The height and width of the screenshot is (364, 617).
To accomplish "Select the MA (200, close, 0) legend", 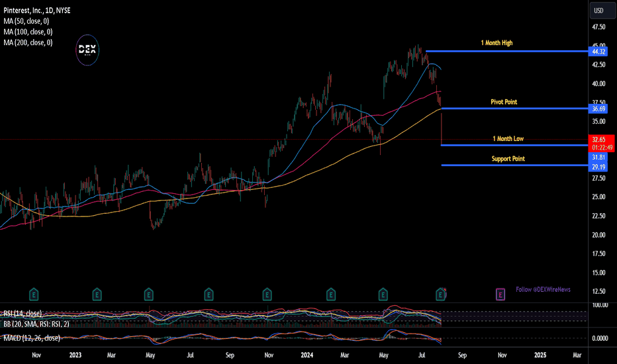I will pyautogui.click(x=28, y=42).
